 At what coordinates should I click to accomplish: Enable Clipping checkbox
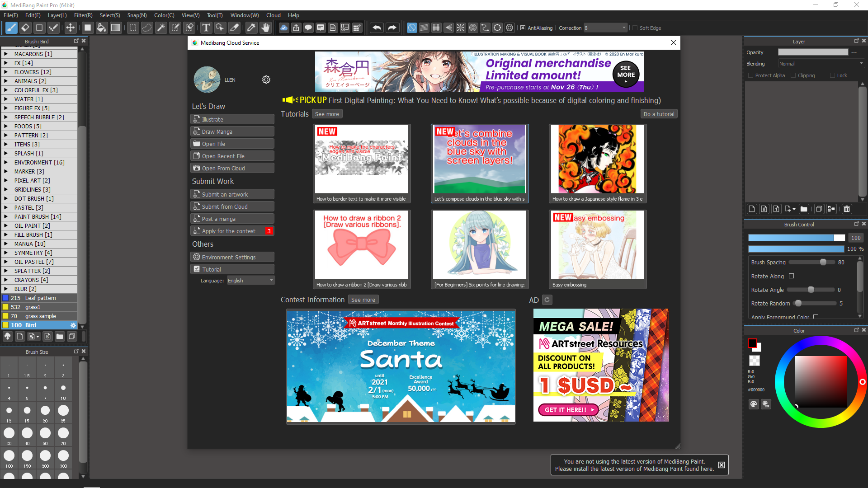pyautogui.click(x=793, y=75)
